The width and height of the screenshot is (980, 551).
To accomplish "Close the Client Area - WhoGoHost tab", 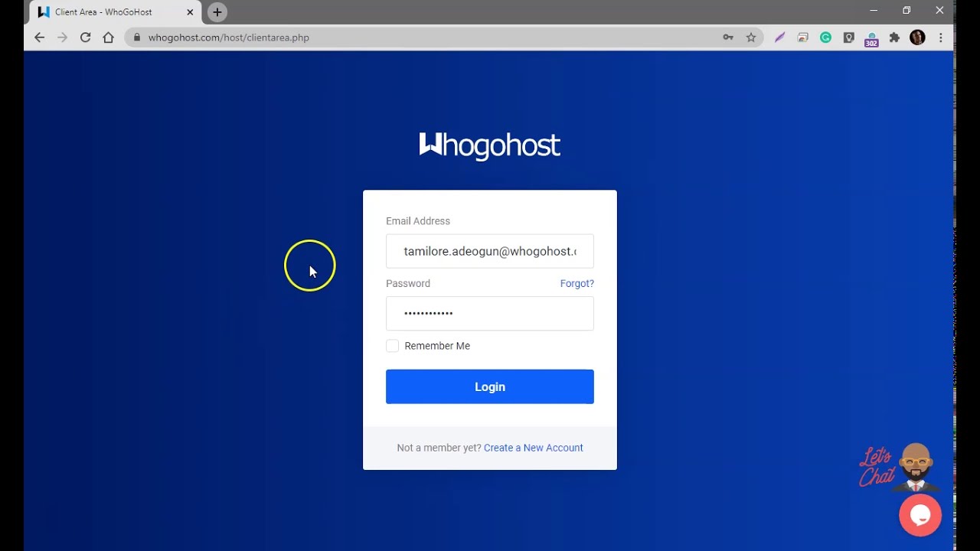I will tap(190, 12).
